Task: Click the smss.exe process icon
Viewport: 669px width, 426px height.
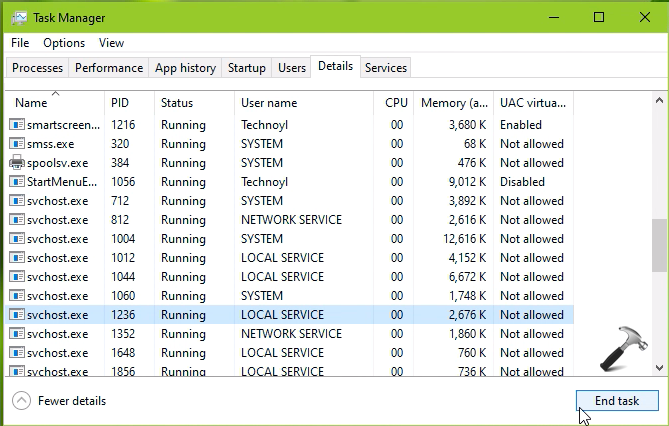Action: coord(17,144)
